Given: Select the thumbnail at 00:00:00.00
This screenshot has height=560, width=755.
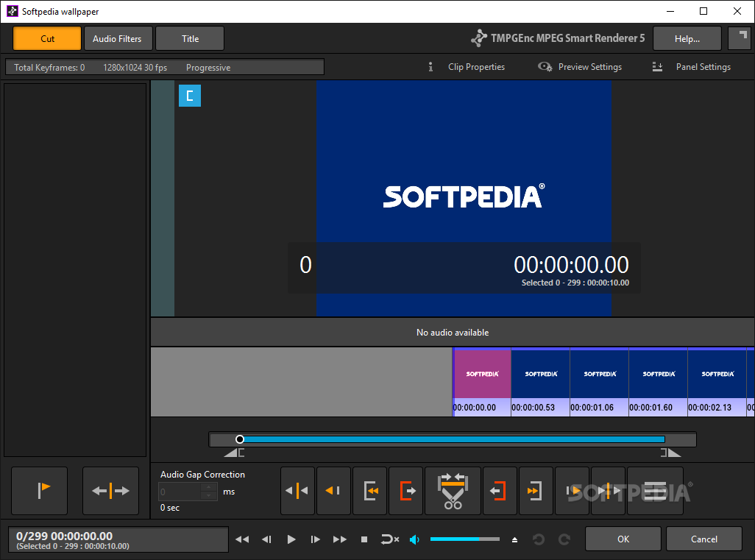Looking at the screenshot, I should pyautogui.click(x=482, y=383).
